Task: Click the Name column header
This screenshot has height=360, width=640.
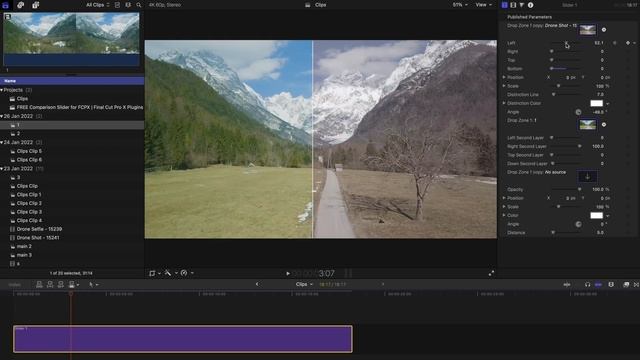Action: (72, 81)
